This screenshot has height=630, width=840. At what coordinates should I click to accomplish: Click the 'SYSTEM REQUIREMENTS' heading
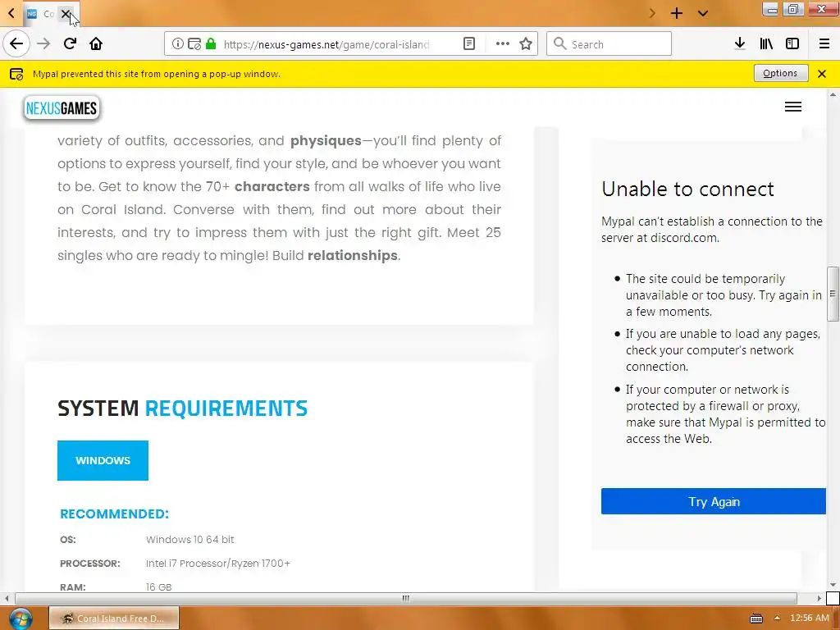[x=183, y=409]
